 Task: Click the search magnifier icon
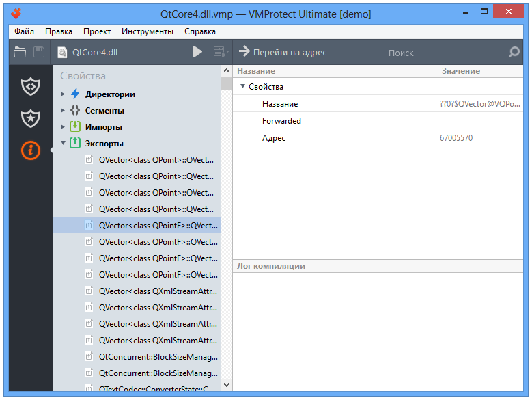[514, 52]
